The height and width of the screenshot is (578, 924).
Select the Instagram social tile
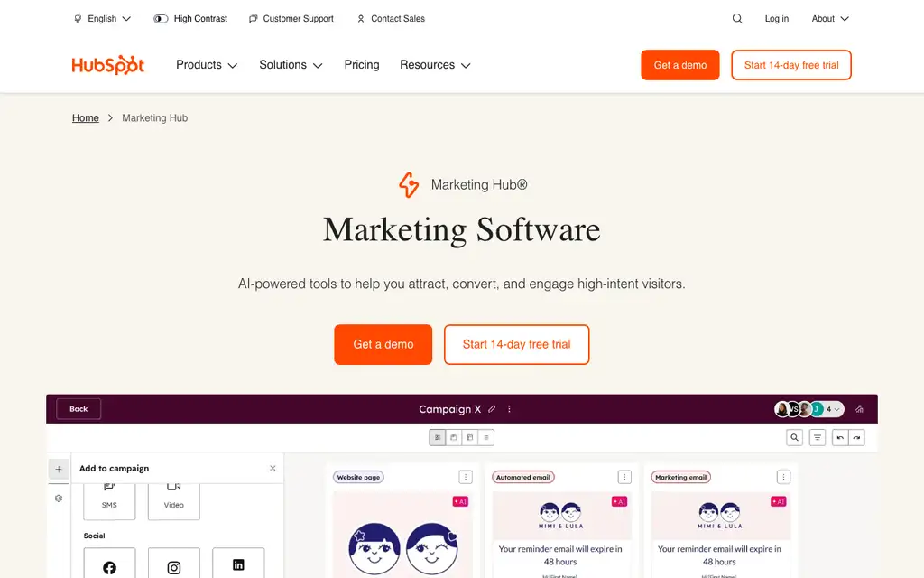(x=174, y=564)
